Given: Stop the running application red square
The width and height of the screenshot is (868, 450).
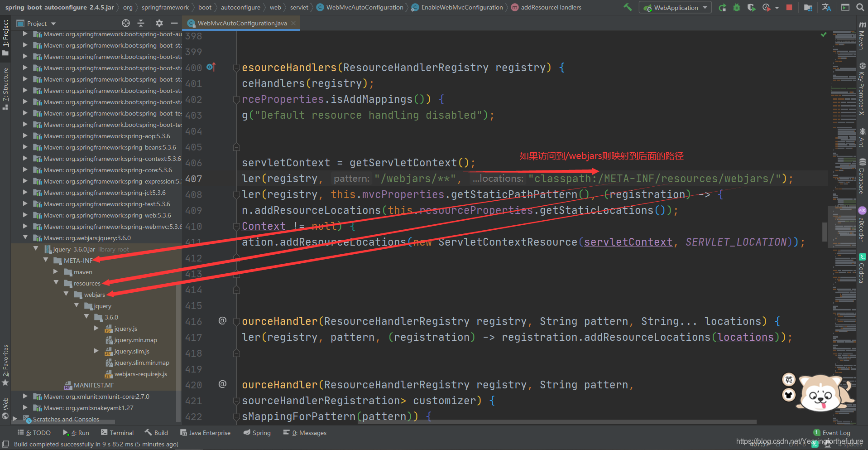Looking at the screenshot, I should [x=789, y=8].
